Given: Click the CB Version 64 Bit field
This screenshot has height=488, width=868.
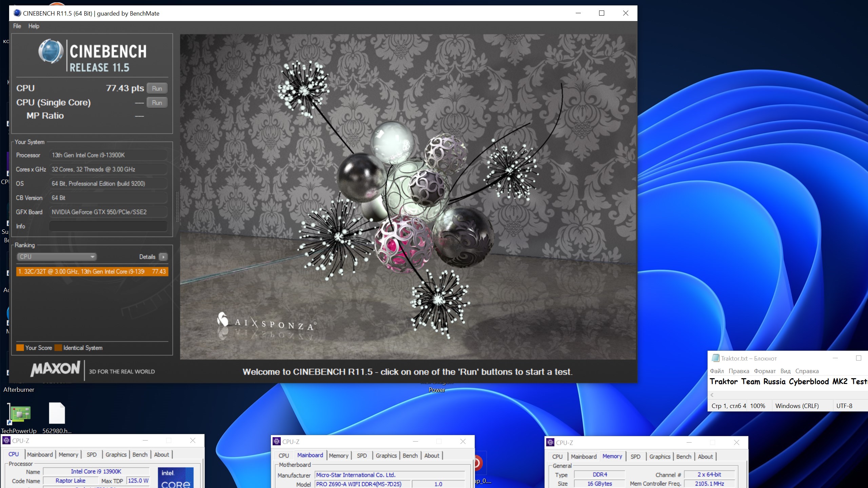Looking at the screenshot, I should (x=108, y=198).
